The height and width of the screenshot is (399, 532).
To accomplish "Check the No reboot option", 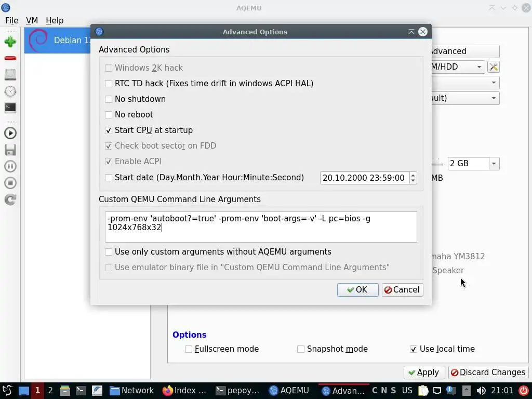I will tap(109, 115).
